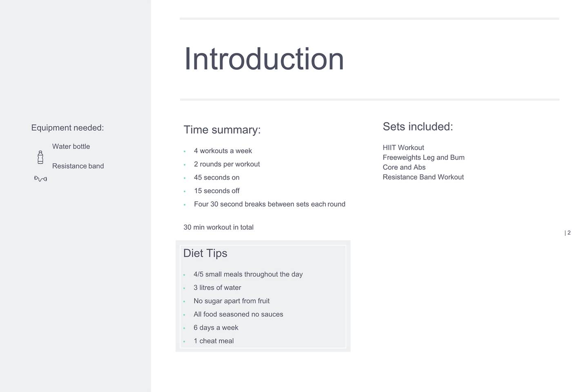Click the Equipment needed heading
This screenshot has height=392, width=588.
pyautogui.click(x=67, y=128)
